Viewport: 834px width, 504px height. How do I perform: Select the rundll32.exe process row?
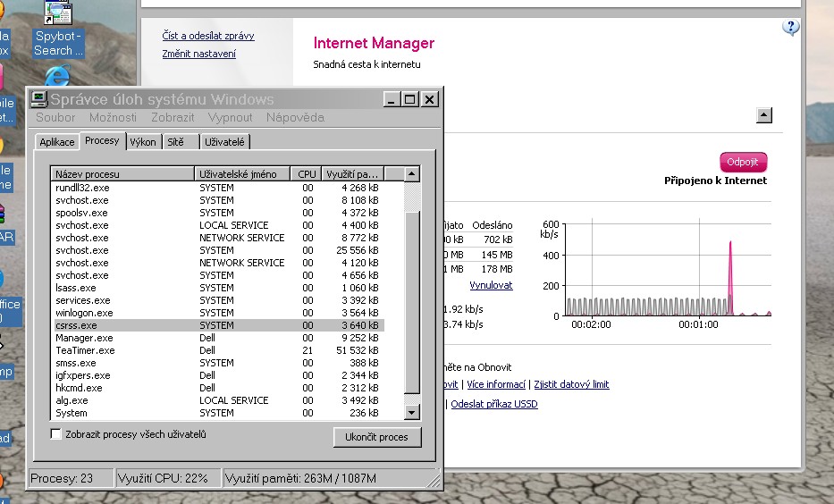pos(217,188)
